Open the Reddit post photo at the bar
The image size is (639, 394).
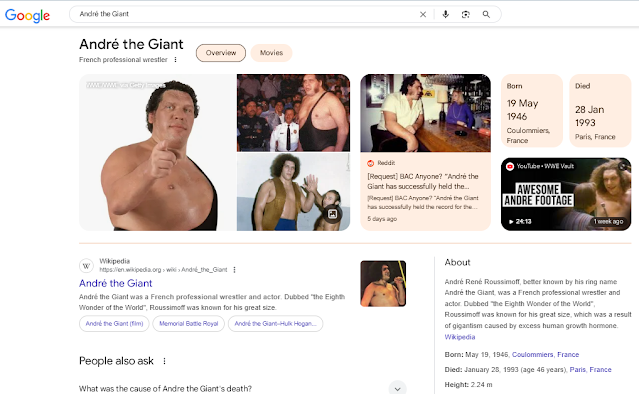coord(425,113)
